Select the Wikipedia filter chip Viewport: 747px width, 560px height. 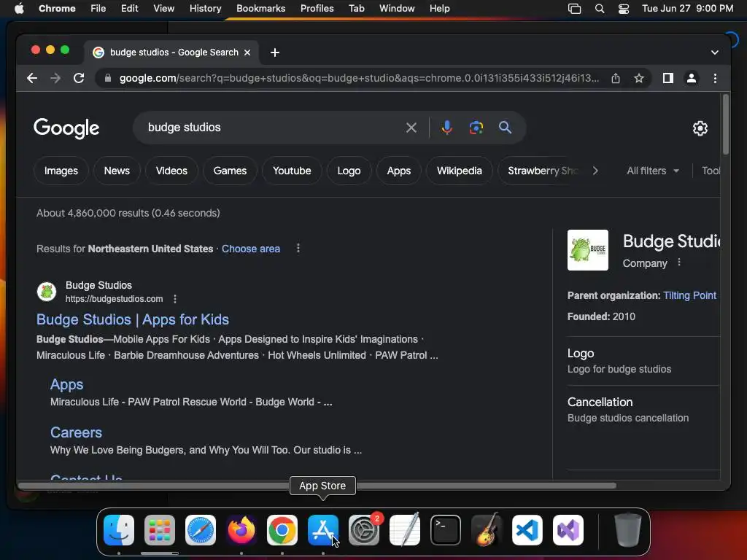[460, 171]
